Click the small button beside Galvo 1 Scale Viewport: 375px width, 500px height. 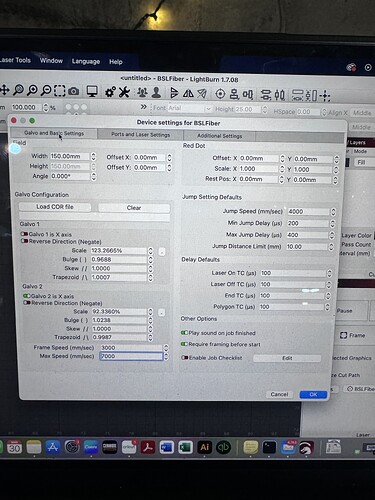click(162, 251)
